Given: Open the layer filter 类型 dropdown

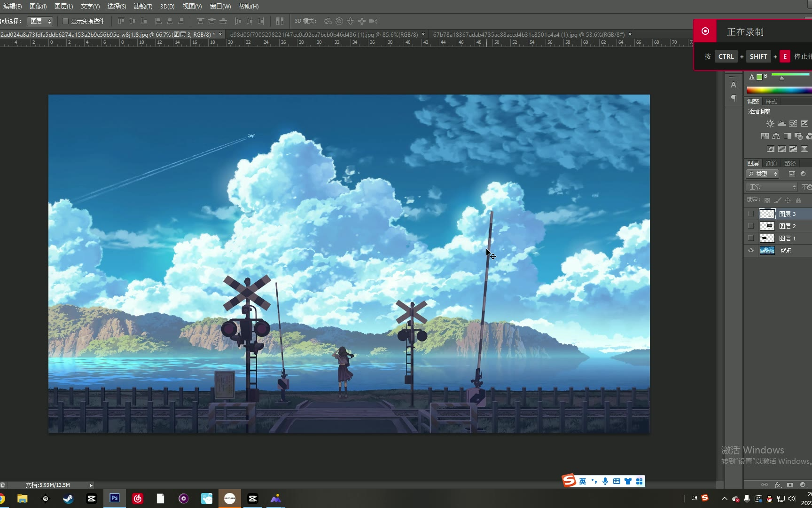Looking at the screenshot, I should 763,174.
